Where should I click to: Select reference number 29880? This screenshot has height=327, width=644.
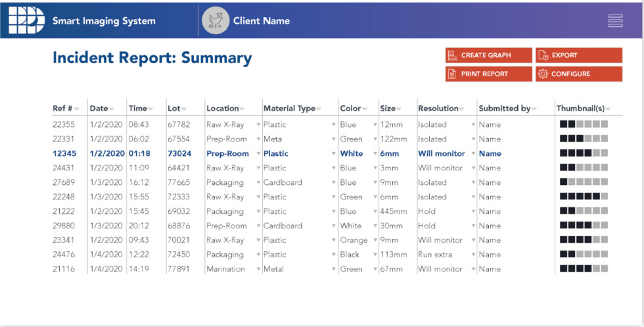click(64, 226)
